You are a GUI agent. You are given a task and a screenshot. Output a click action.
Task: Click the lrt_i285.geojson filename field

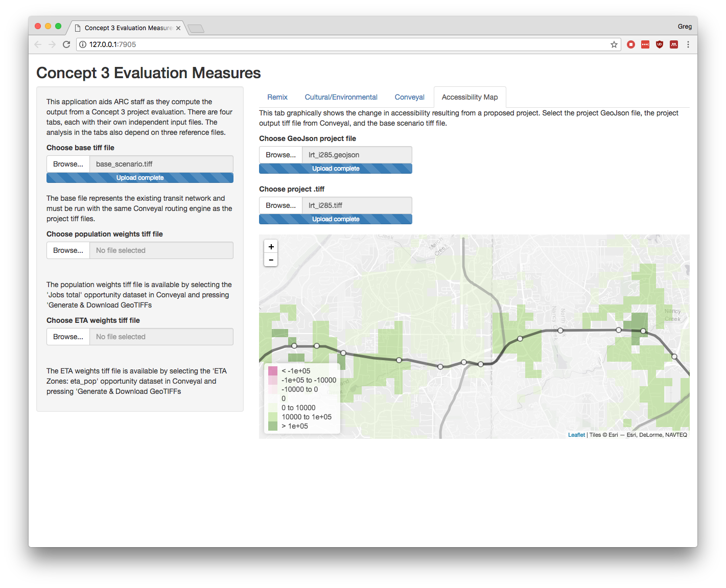point(357,155)
